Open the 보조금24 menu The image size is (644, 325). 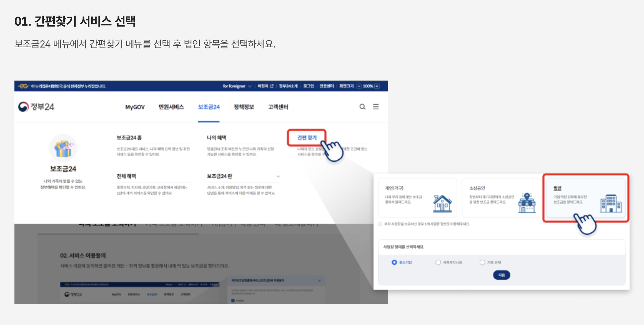point(209,107)
